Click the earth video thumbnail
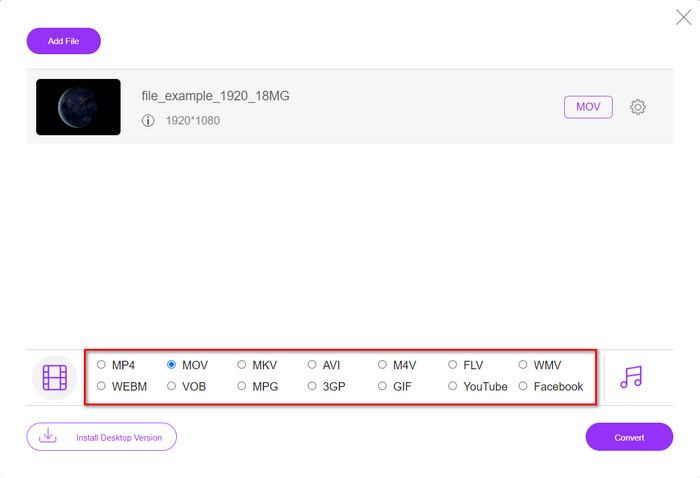The height and width of the screenshot is (478, 700). [x=78, y=107]
